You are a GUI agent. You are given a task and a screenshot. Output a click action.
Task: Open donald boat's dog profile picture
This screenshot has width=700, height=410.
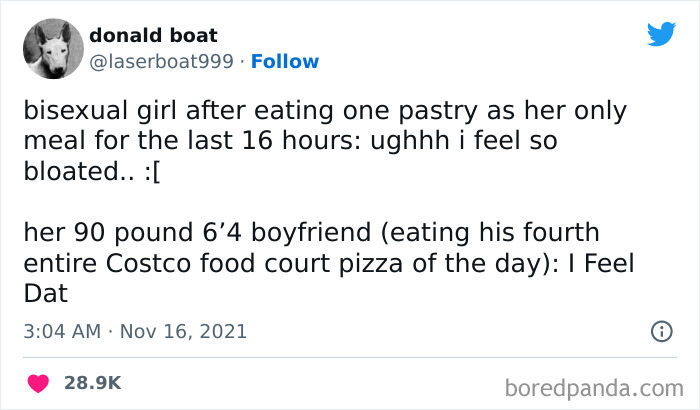tap(52, 49)
